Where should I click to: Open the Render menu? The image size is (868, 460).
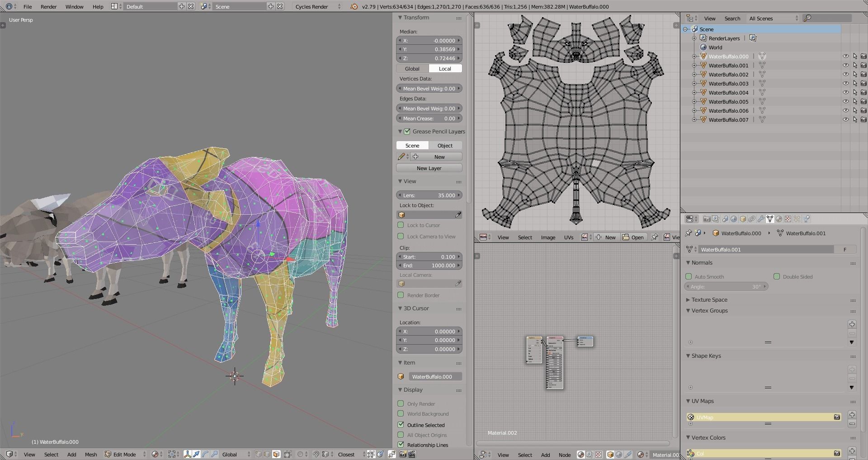tap(48, 6)
